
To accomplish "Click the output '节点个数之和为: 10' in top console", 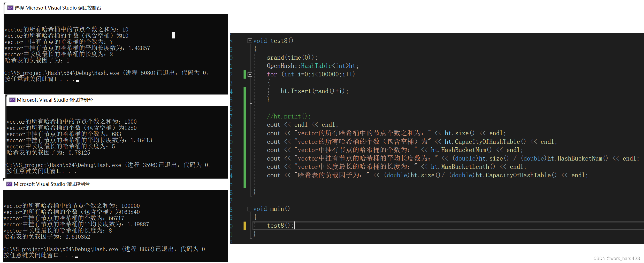I will click(66, 29).
